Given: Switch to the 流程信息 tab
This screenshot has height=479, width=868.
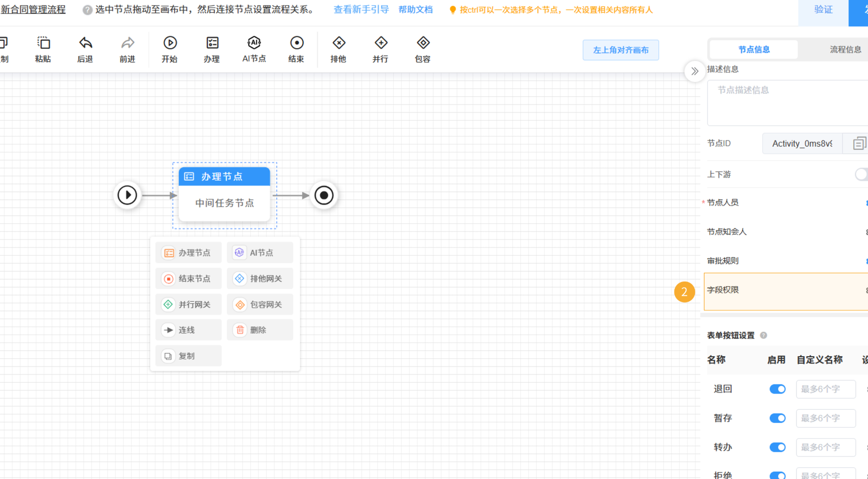Looking at the screenshot, I should [x=845, y=50].
